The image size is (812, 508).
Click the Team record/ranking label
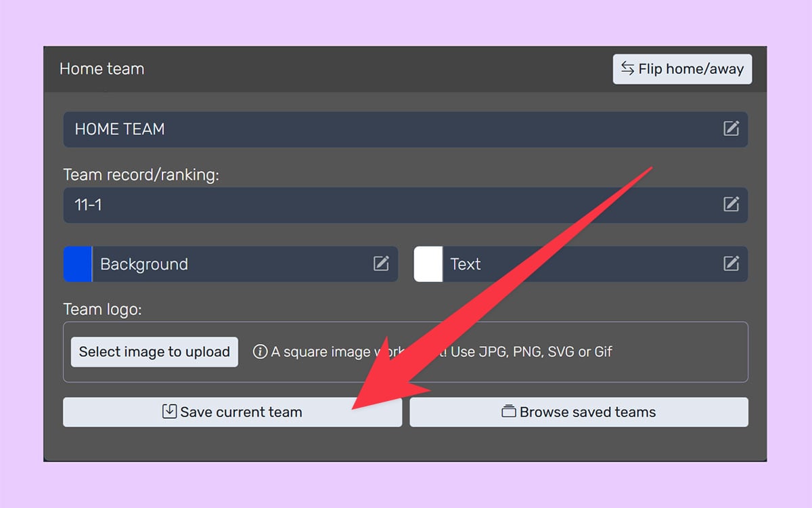122,174
